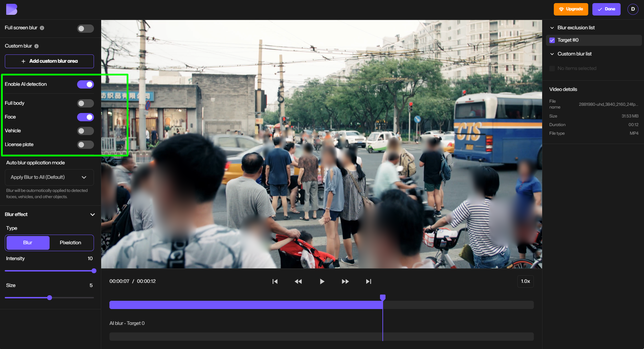The height and width of the screenshot is (349, 644).
Task: Select the Blur effect tab
Action: tap(28, 243)
